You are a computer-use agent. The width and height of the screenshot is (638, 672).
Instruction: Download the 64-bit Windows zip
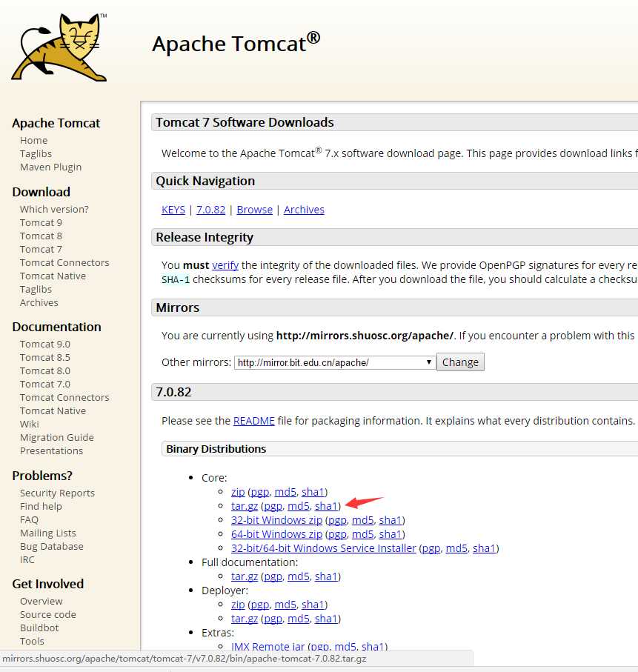276,534
